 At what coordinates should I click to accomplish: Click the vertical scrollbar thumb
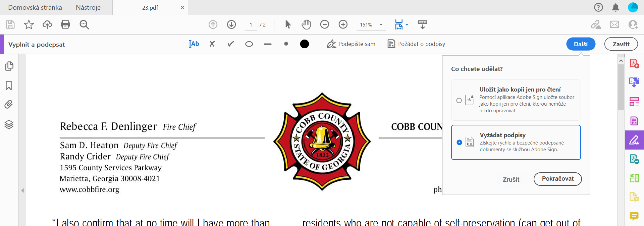pos(621,87)
